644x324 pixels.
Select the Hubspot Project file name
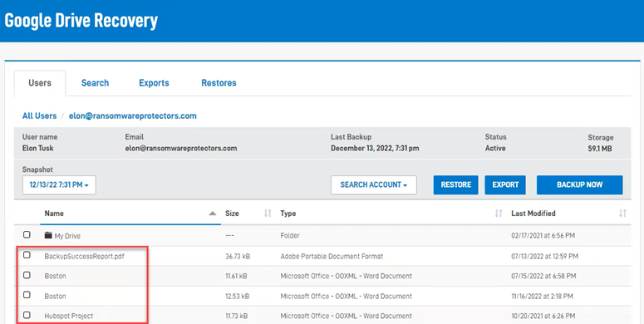(69, 316)
